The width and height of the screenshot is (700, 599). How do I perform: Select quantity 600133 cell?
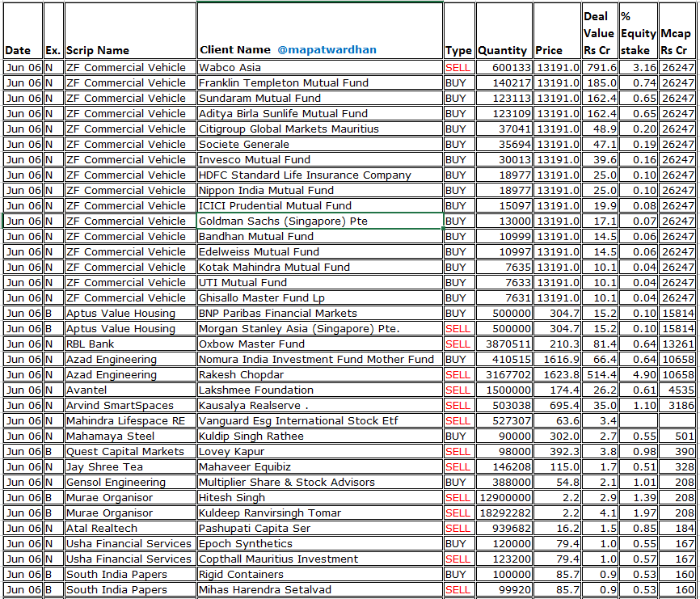504,67
